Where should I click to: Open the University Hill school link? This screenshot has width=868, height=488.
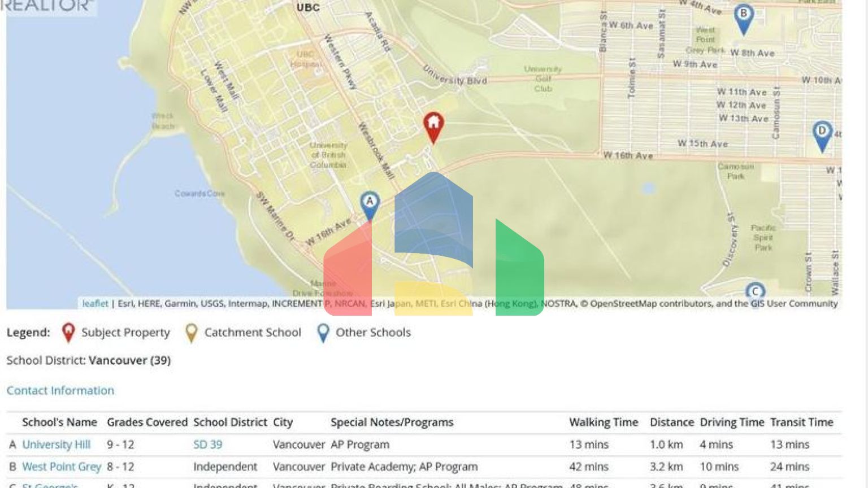pyautogui.click(x=56, y=445)
